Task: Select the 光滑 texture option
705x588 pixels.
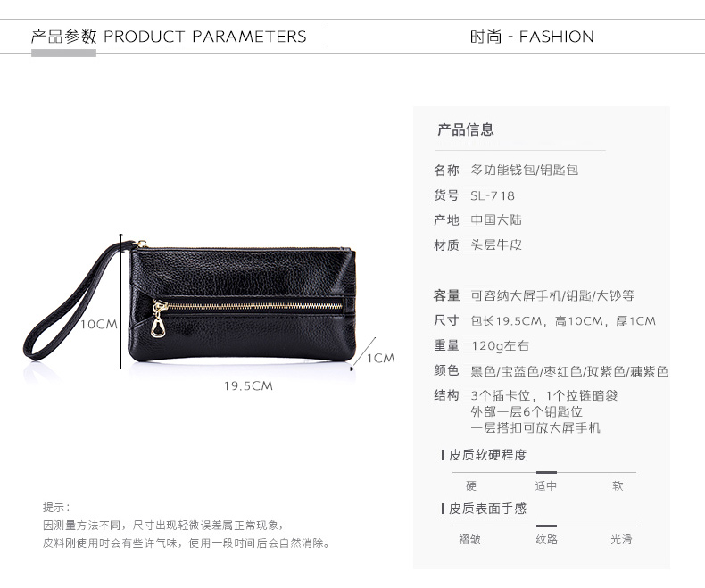Action: (621, 539)
